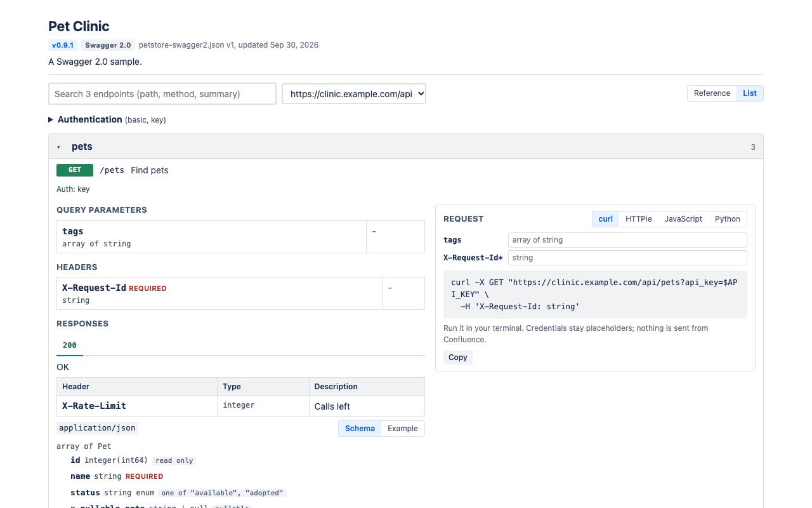
Task: Click the Swagger 2.0 badge
Action: pyautogui.click(x=108, y=45)
